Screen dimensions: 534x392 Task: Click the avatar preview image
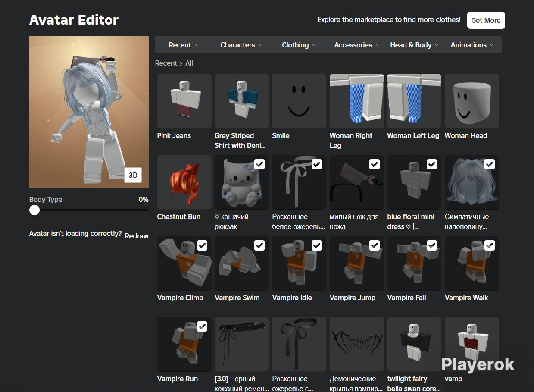tap(89, 112)
